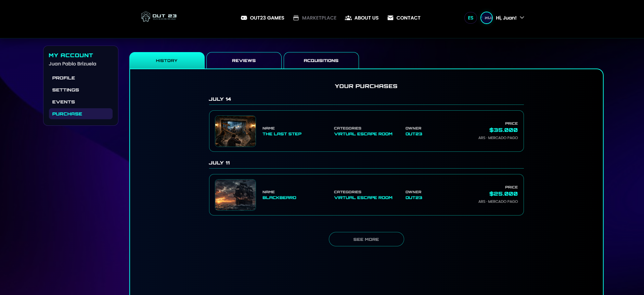Screen dimensions: 644x295
Task: Click the MY ACCOUNT heading
Action: tap(71, 55)
